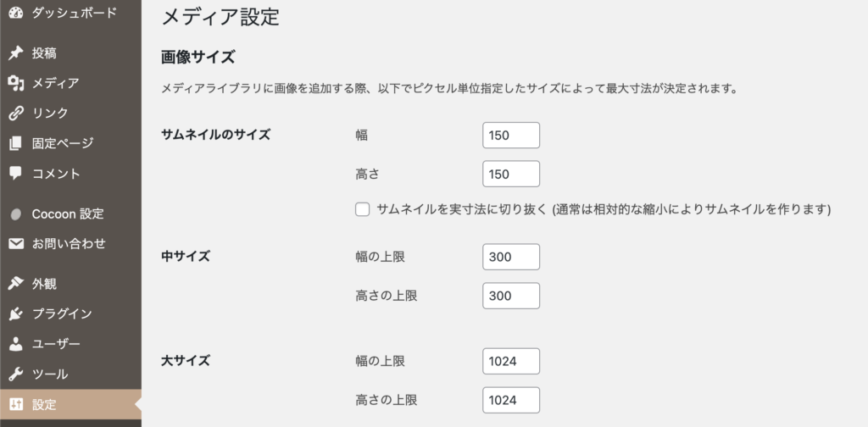The height and width of the screenshot is (427, 868).
Task: Click the thumbnail width input field
Action: coord(510,135)
